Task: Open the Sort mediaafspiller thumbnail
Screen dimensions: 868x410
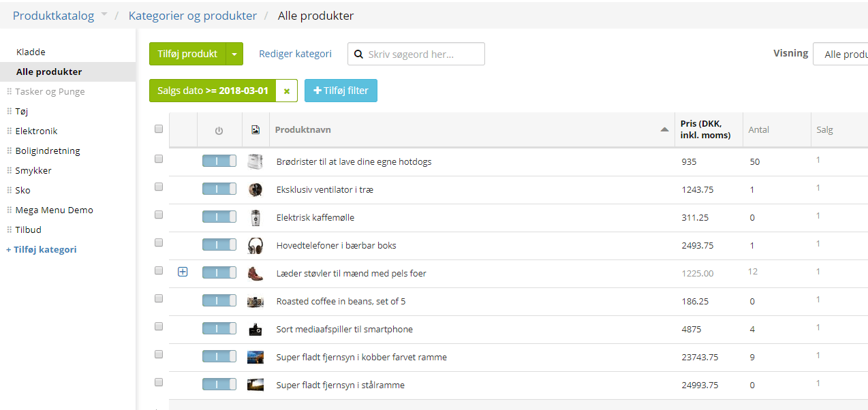Action: [255, 329]
